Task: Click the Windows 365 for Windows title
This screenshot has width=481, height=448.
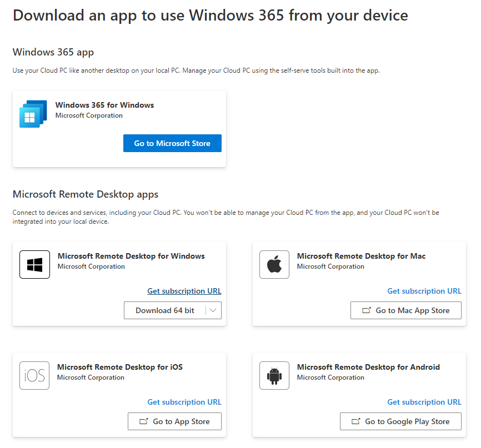Action: click(104, 105)
